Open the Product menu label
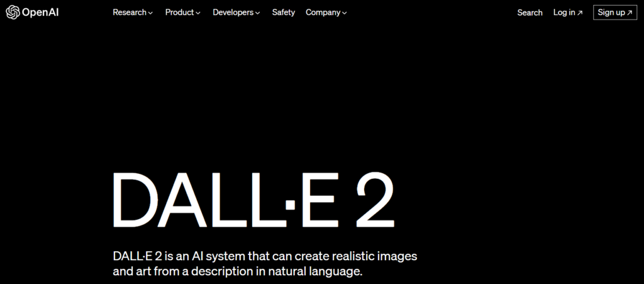 click(x=179, y=13)
